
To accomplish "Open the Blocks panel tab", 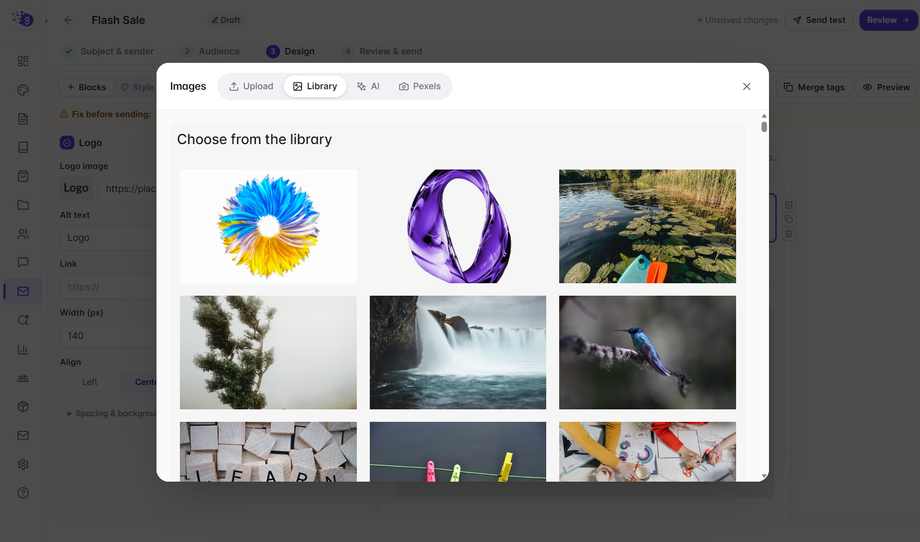I will (x=87, y=87).
